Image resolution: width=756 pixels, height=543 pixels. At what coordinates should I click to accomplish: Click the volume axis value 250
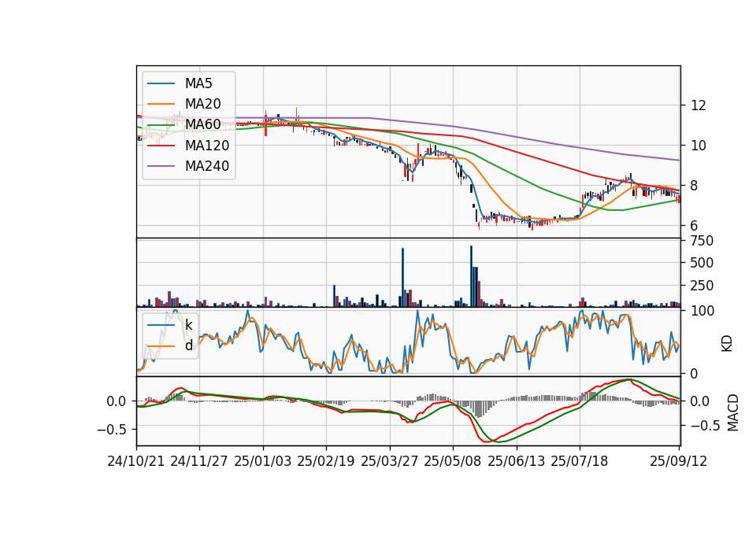[702, 285]
